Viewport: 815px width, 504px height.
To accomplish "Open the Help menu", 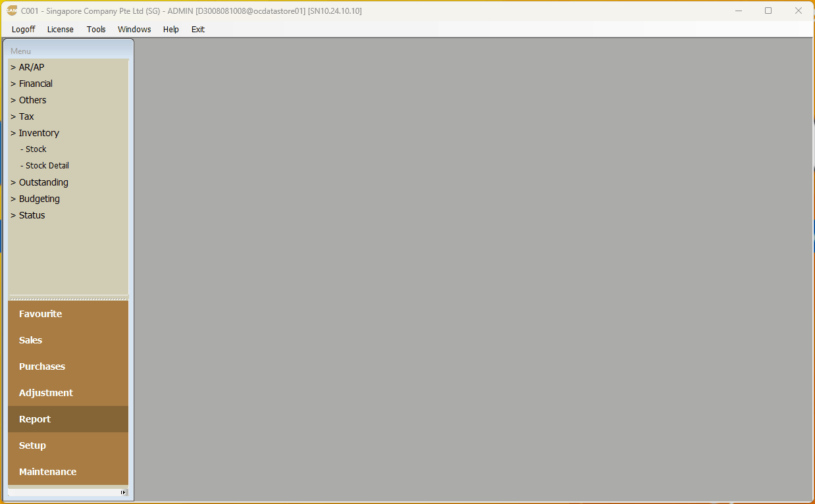I will [x=171, y=29].
